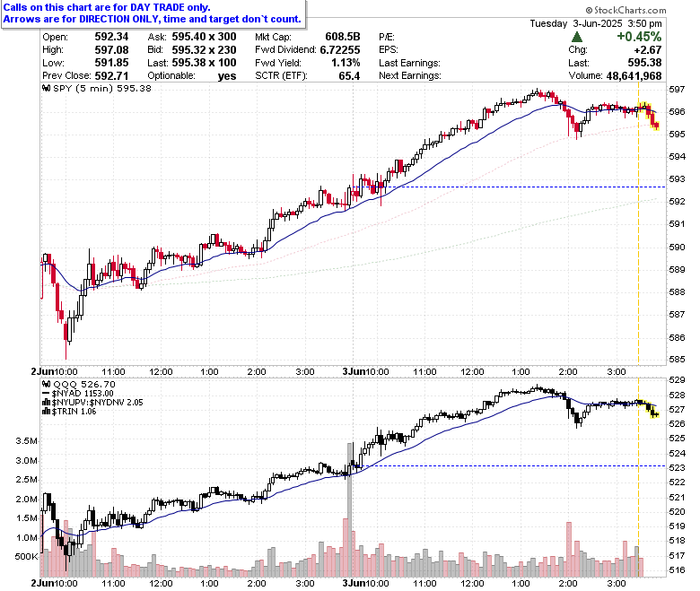Viewport: 700px width, 591px height.
Task: Click the 529 QQQ axis label
Action: pos(677,380)
